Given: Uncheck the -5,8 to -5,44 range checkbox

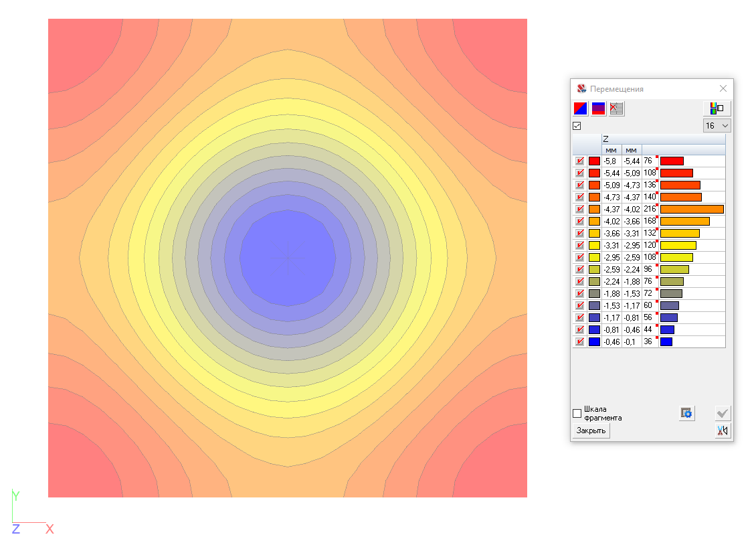Looking at the screenshot, I should 579,161.
